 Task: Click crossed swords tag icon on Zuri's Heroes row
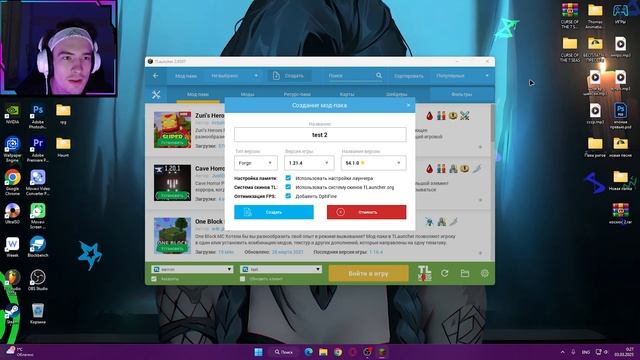pos(464,116)
